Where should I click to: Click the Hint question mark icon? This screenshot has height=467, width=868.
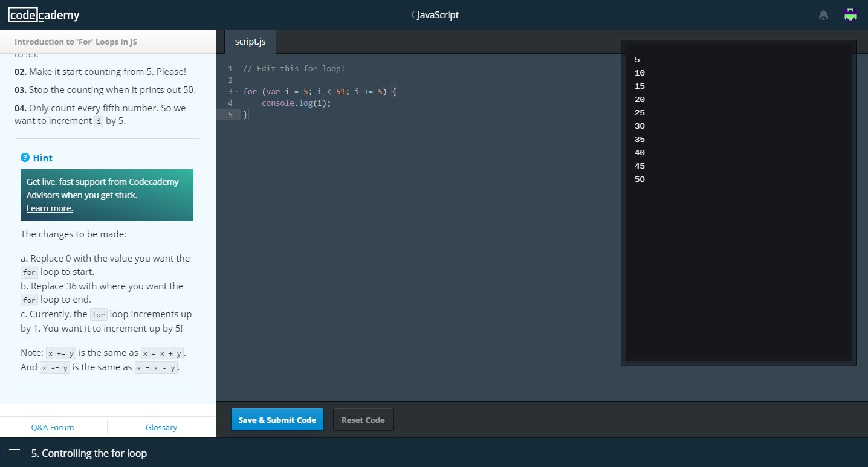click(x=25, y=158)
